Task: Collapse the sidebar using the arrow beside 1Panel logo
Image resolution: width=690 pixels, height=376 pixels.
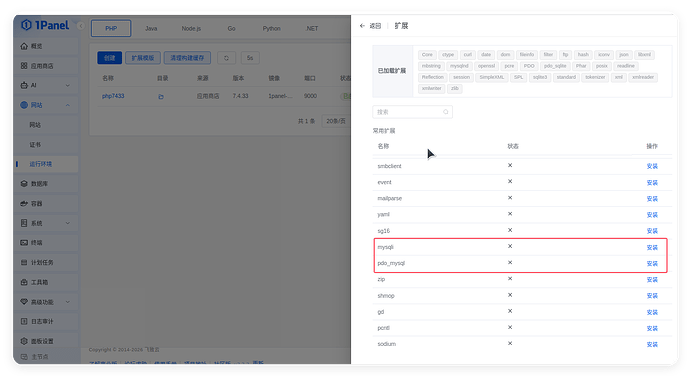Action: (x=81, y=26)
